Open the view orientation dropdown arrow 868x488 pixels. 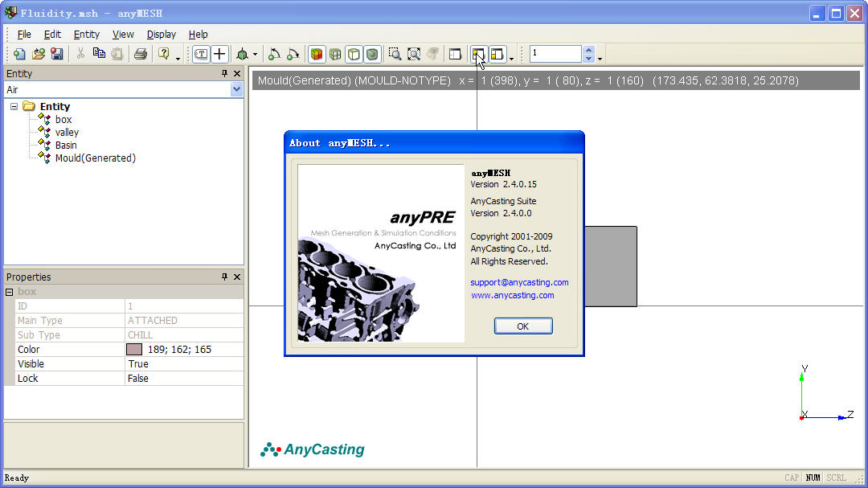point(255,55)
